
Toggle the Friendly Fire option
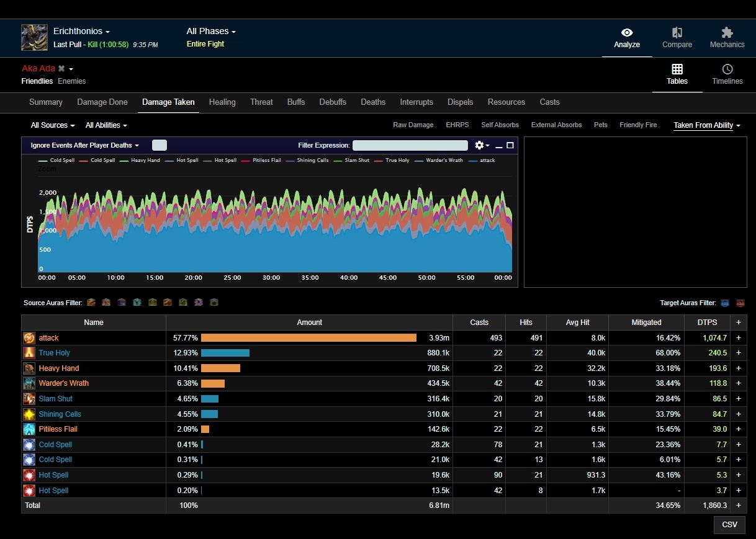[x=638, y=125]
